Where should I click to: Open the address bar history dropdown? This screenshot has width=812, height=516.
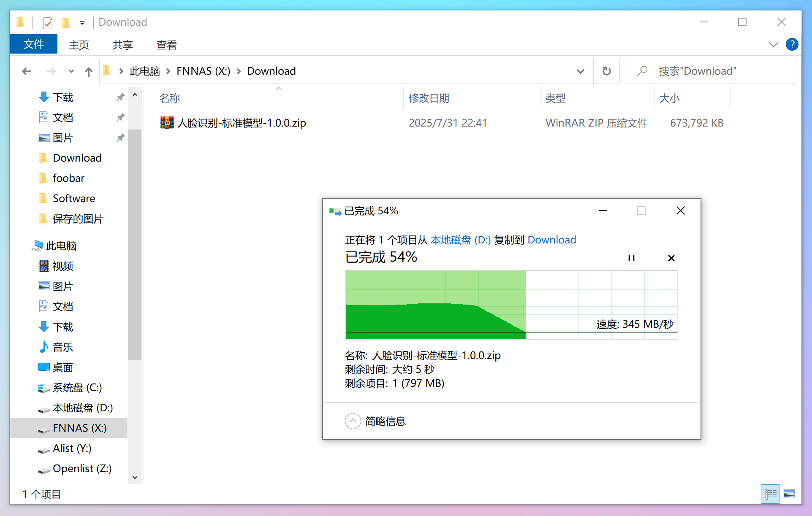point(581,71)
